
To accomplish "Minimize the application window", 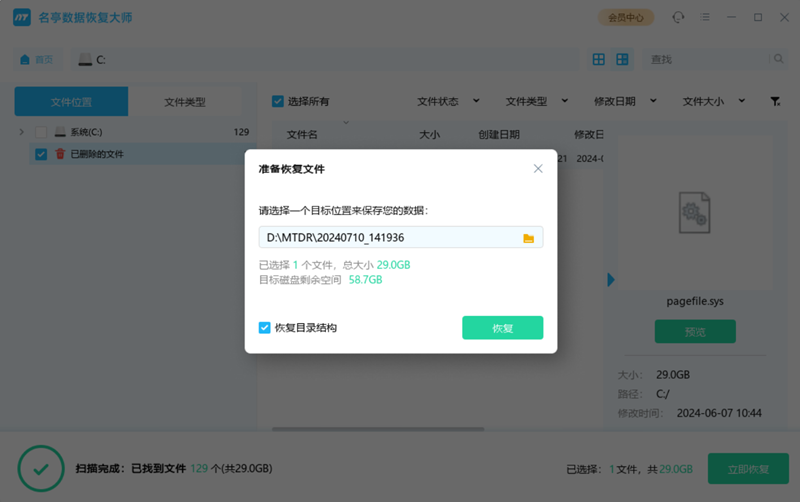I will point(732,17).
